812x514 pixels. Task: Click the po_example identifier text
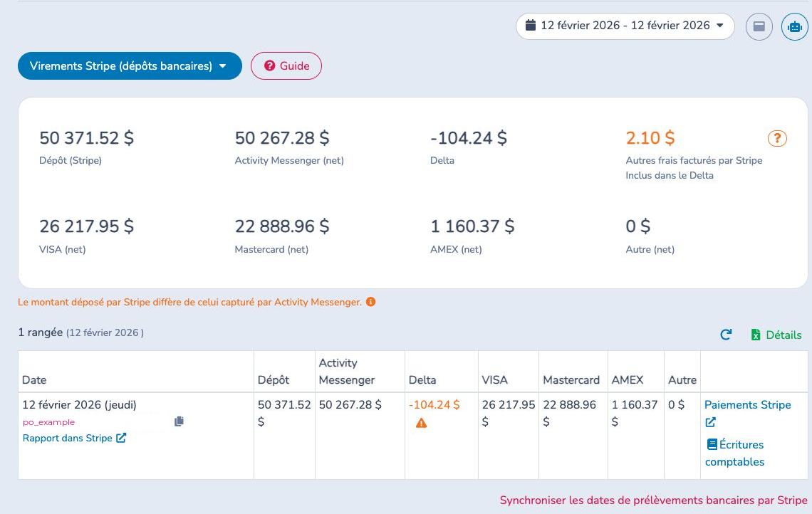coord(48,422)
